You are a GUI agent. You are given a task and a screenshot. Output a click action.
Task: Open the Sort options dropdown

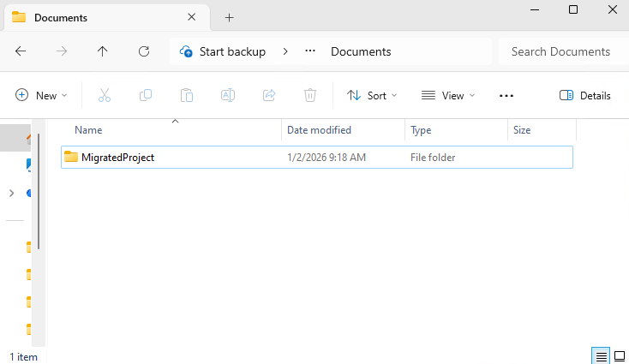click(373, 95)
